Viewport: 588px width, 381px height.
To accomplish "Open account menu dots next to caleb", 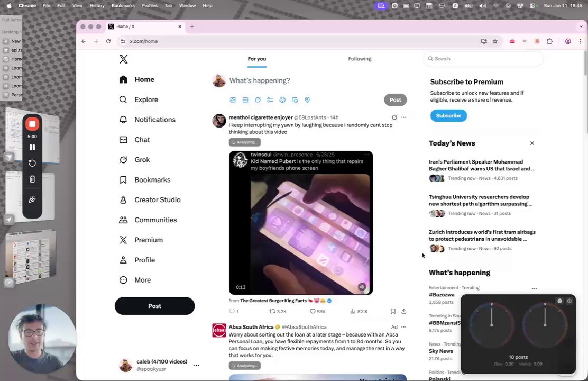I will click(x=196, y=365).
